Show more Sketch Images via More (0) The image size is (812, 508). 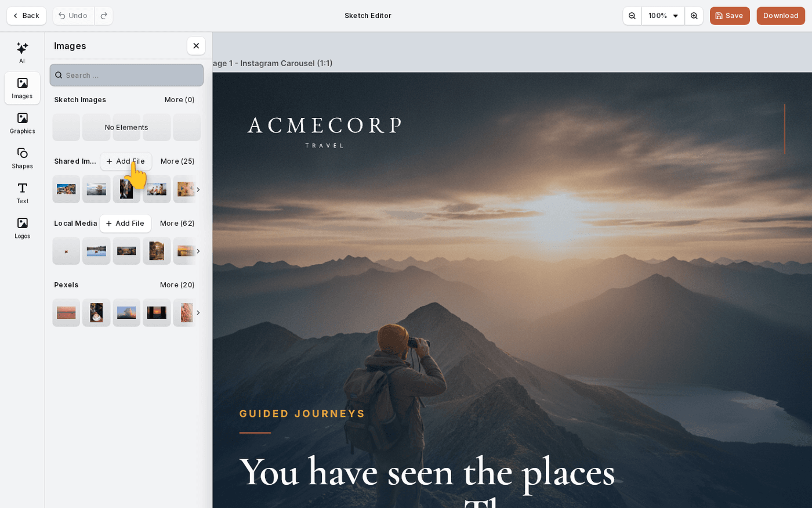point(179,100)
